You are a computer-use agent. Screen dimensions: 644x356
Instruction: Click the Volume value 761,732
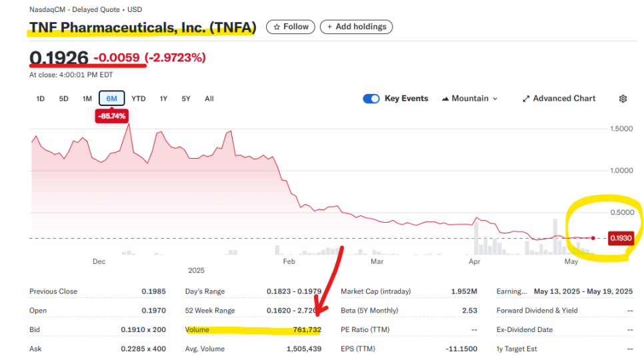(x=307, y=329)
